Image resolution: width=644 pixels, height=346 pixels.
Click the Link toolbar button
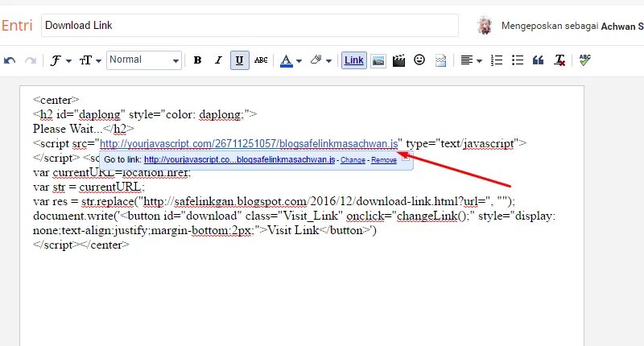(x=354, y=60)
